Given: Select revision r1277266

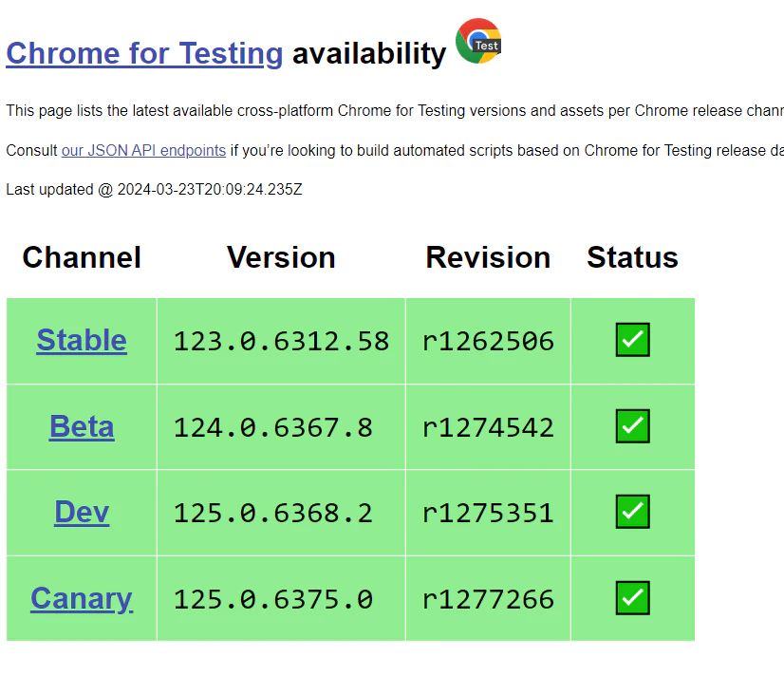Looking at the screenshot, I should coord(488,599).
